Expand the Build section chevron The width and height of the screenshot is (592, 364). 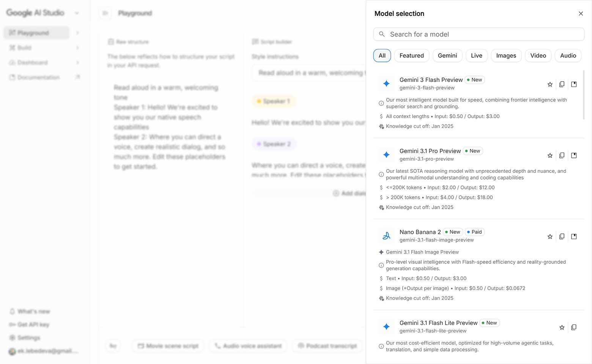77,47
